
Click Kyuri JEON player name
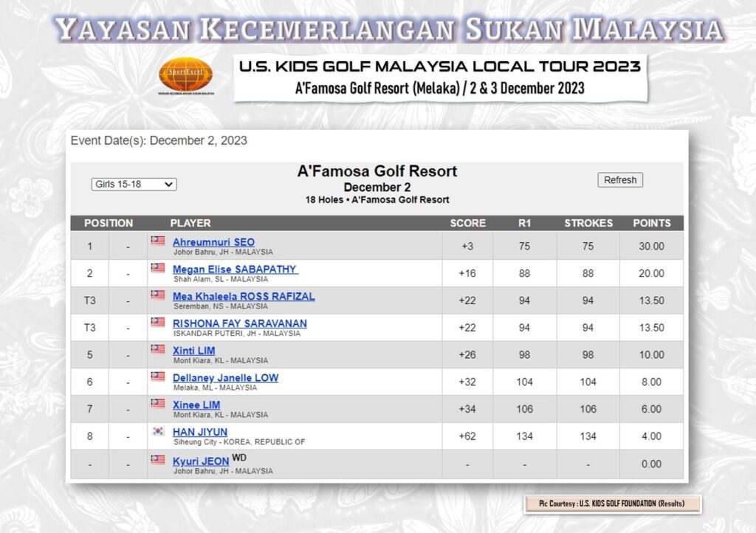coord(201,461)
